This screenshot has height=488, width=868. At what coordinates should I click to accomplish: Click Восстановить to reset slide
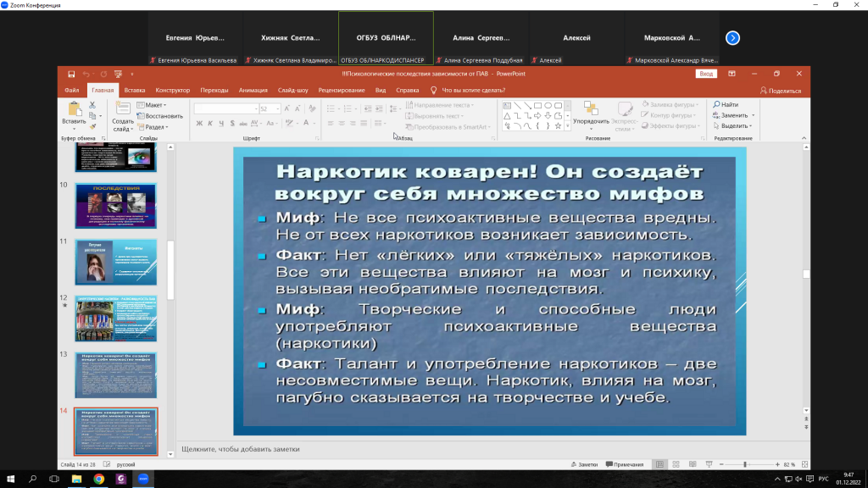click(160, 116)
